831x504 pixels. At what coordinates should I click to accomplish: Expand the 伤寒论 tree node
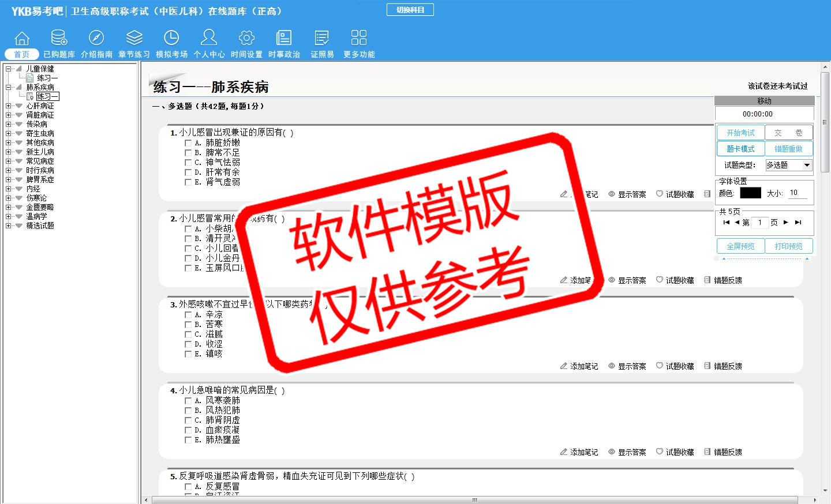click(9, 198)
